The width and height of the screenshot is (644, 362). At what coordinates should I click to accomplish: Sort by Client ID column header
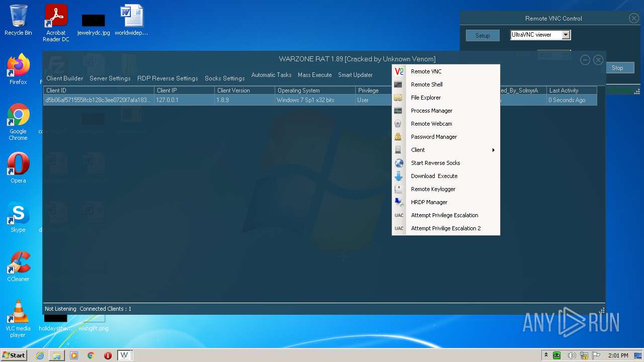click(x=99, y=90)
